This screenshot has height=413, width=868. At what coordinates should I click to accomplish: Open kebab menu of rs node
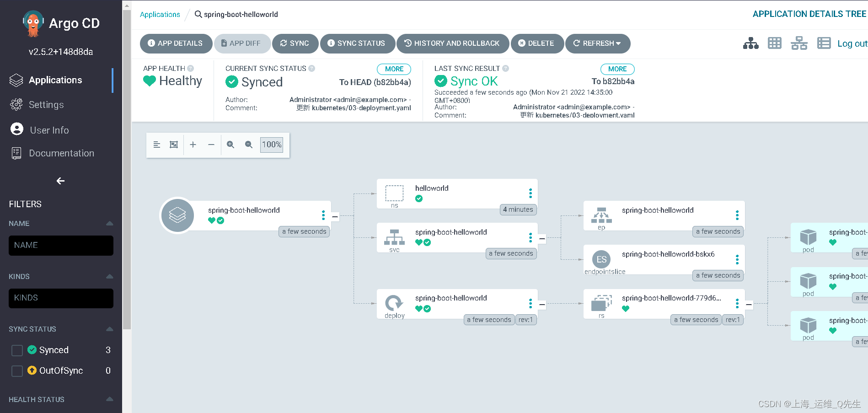737,303
